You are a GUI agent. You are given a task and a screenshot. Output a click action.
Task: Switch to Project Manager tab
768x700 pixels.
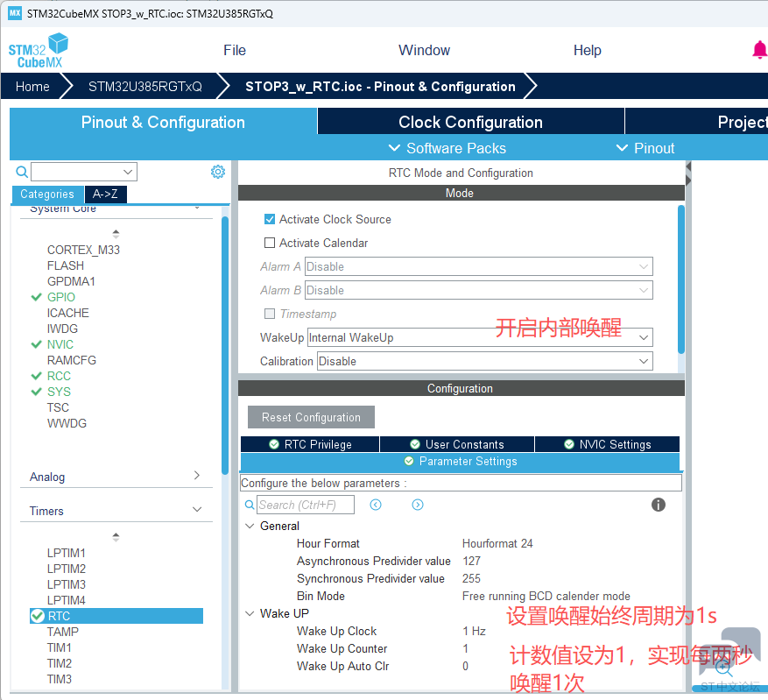point(696,122)
